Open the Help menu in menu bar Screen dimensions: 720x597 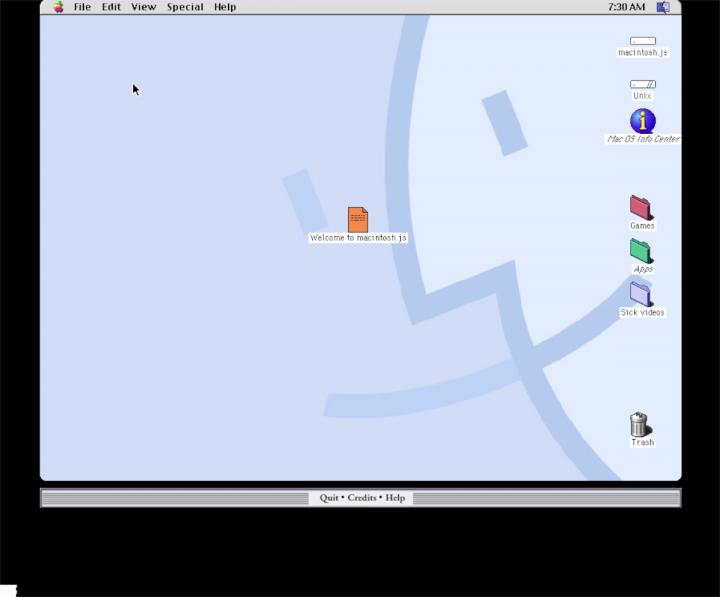click(x=225, y=7)
